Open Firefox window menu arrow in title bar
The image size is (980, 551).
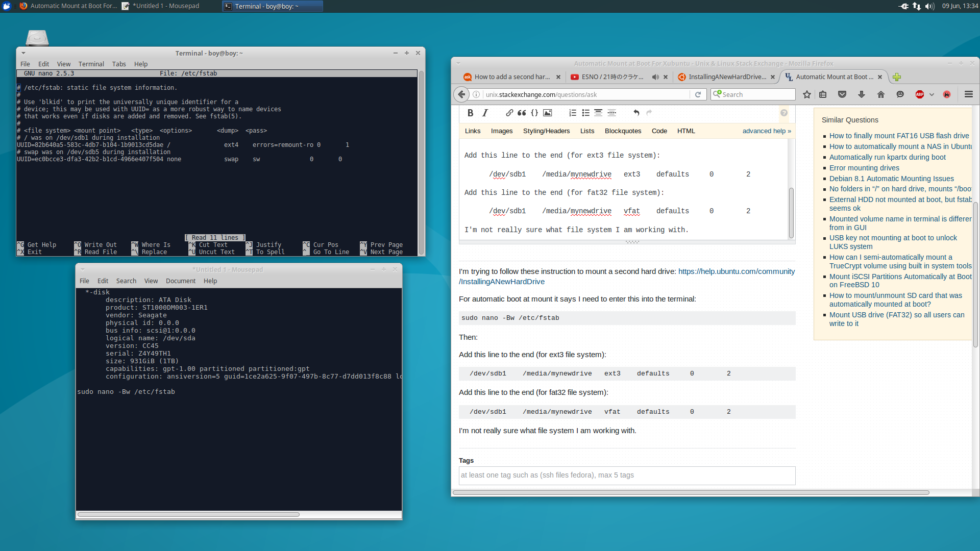tap(458, 63)
